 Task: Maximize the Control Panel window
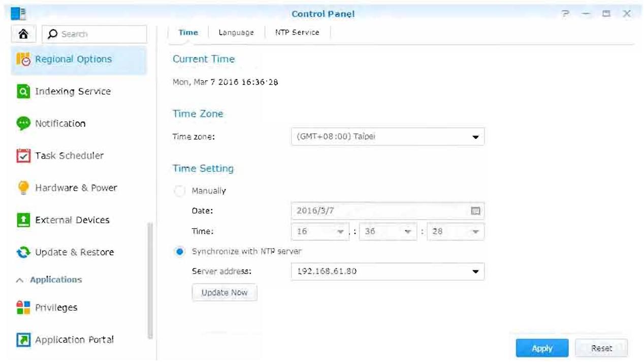point(606,14)
